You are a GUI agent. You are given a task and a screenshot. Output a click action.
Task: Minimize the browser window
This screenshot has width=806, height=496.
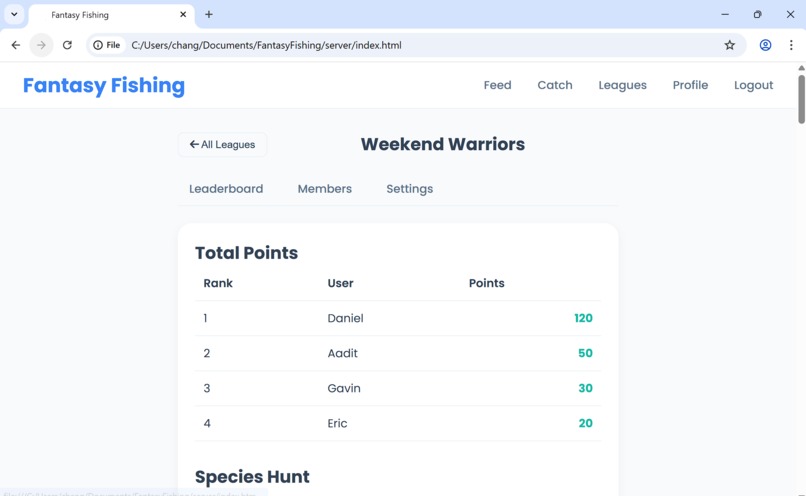click(x=725, y=14)
